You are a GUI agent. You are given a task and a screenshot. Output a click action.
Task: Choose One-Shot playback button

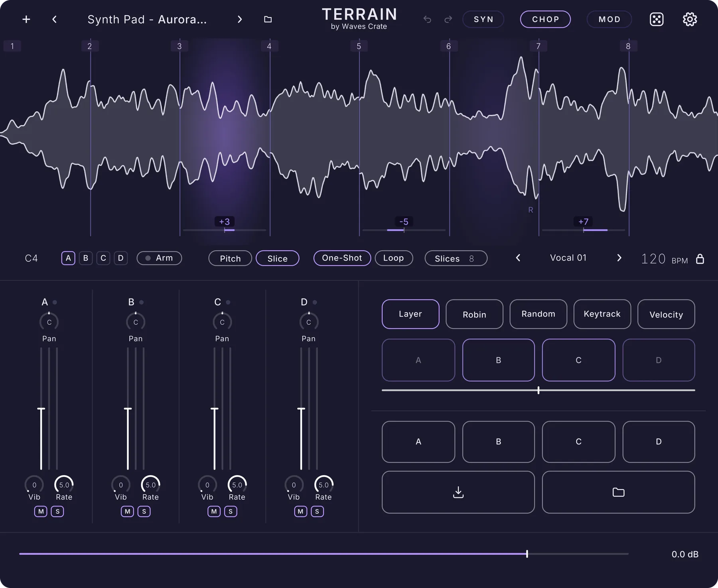click(x=342, y=258)
